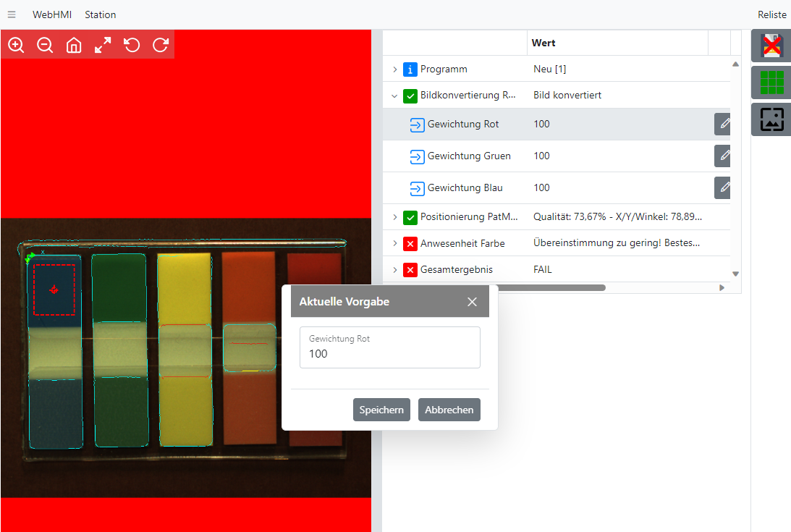Rotate image clockwise
This screenshot has height=532, width=791.
tap(161, 45)
